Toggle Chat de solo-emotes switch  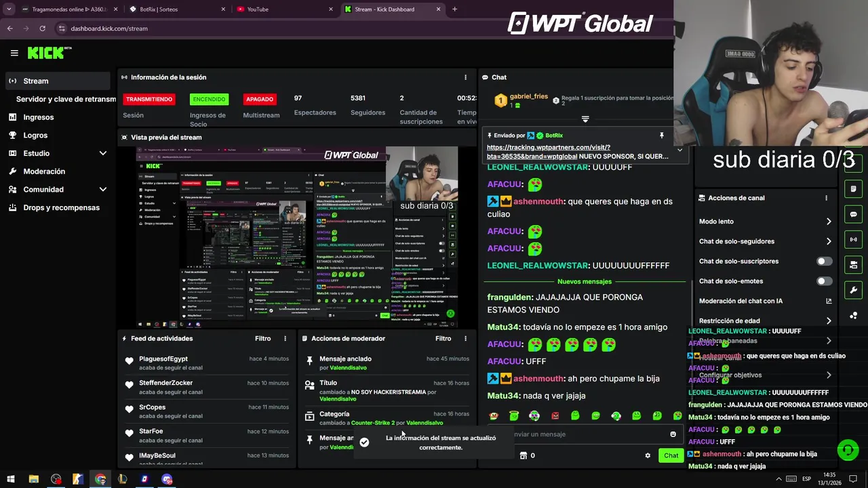pyautogui.click(x=824, y=281)
